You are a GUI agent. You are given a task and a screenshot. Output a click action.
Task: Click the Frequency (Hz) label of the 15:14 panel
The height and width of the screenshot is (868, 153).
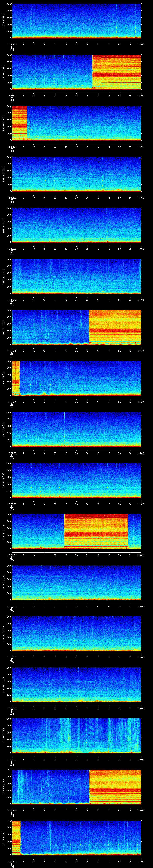point(3,21)
